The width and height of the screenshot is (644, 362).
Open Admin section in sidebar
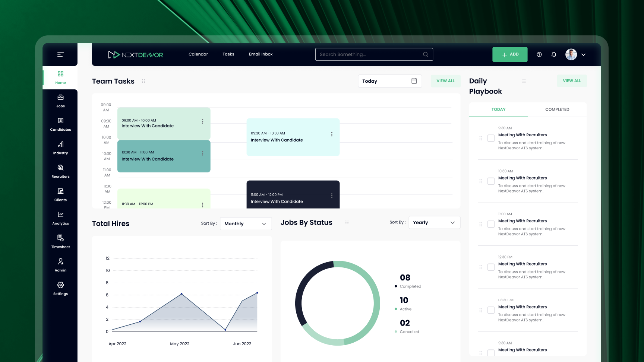[60, 265]
